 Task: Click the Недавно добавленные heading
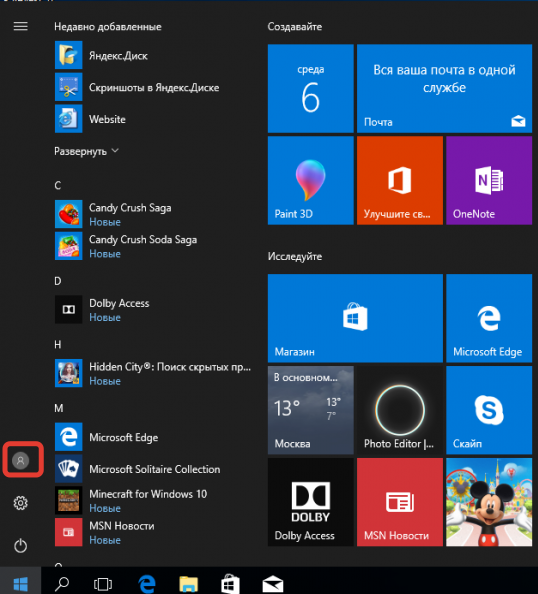click(x=108, y=27)
